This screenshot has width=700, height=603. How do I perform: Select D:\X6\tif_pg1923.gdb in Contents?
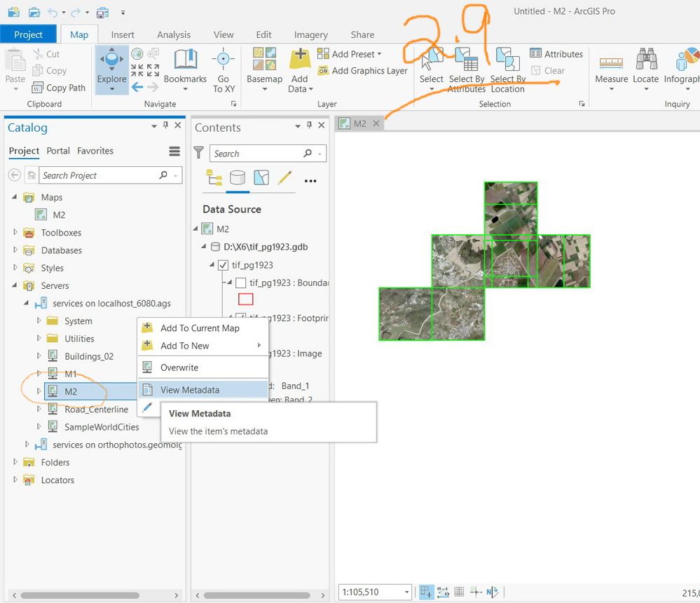click(x=266, y=247)
